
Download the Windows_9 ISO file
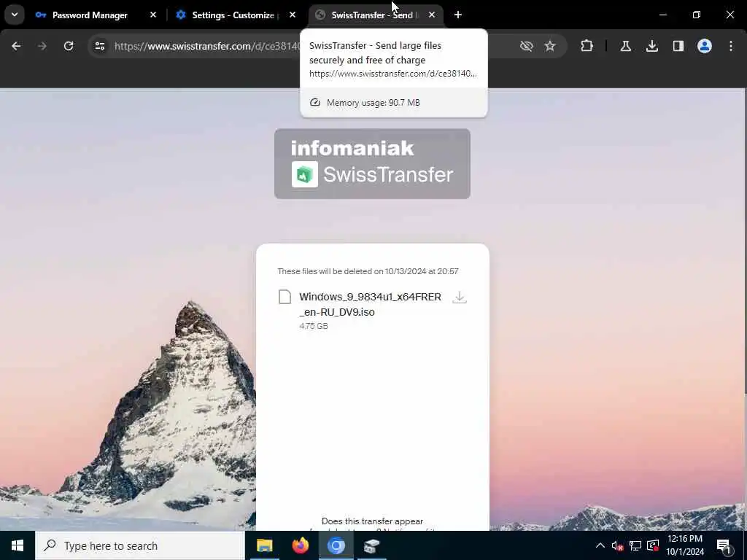point(460,297)
